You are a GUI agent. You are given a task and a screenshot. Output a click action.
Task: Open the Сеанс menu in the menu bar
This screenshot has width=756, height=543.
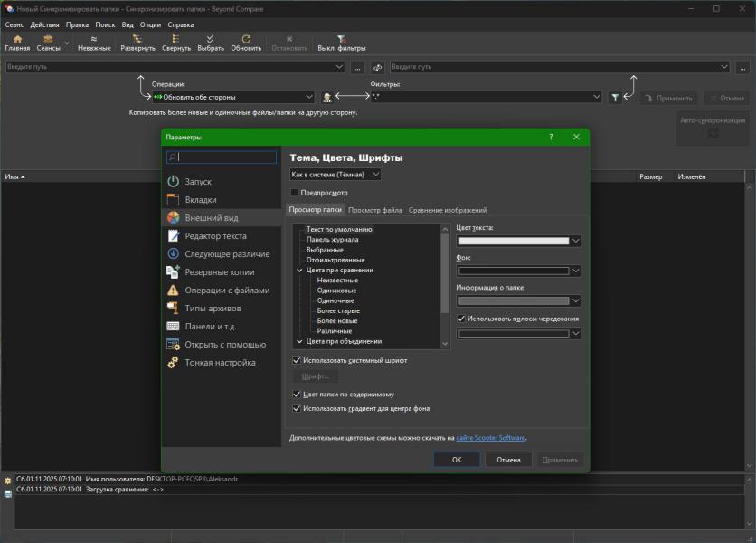[14, 24]
